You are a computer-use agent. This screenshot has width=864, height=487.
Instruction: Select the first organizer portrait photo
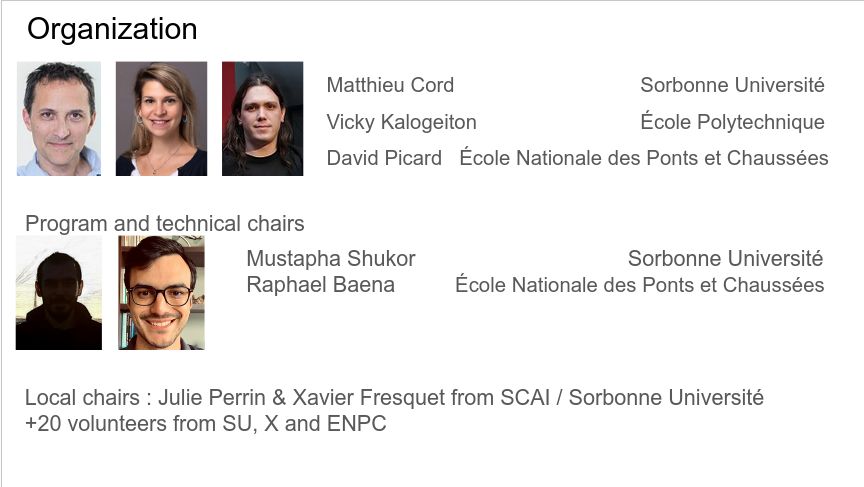[x=59, y=118]
